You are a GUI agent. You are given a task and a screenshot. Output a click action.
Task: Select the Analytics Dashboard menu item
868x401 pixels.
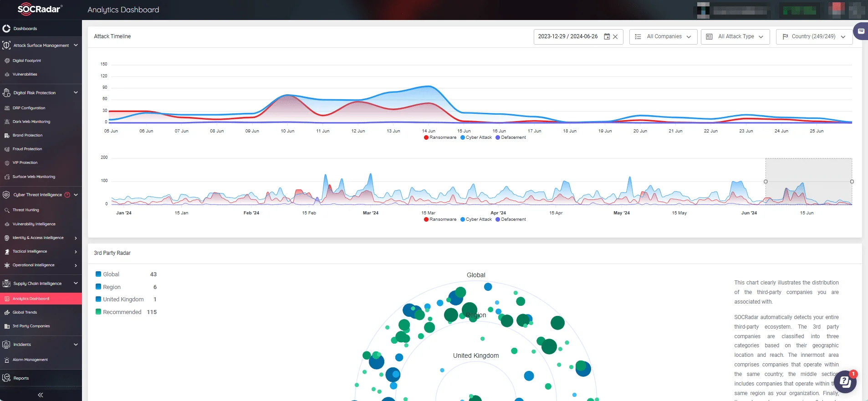pos(41,299)
